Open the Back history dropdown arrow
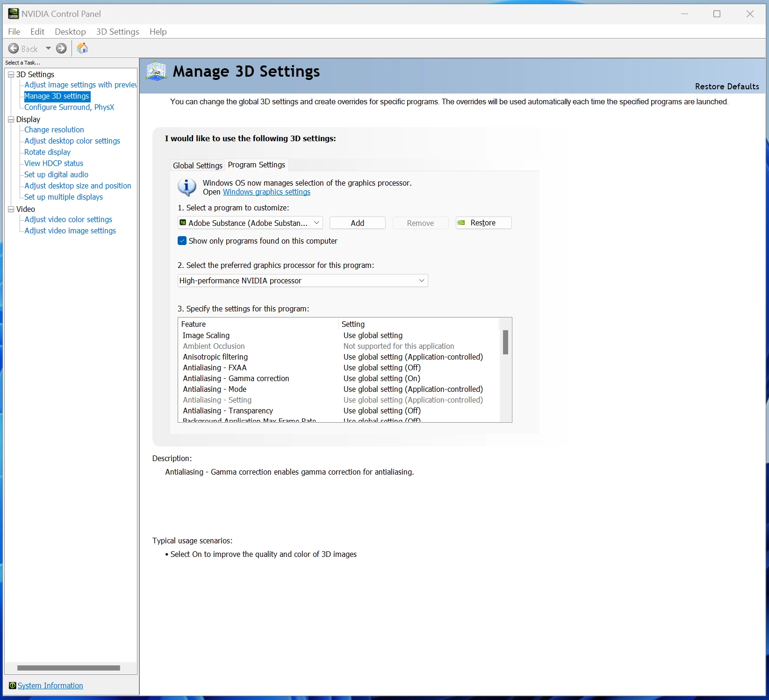The image size is (769, 700). pos(48,49)
